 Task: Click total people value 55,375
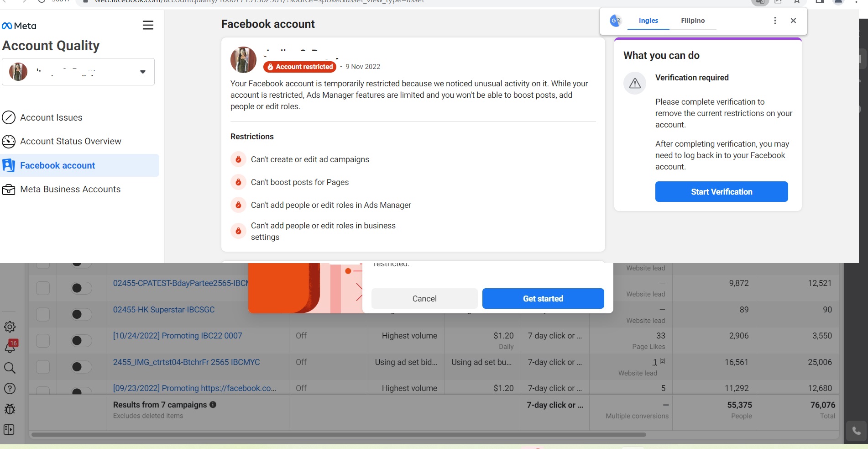(739, 405)
